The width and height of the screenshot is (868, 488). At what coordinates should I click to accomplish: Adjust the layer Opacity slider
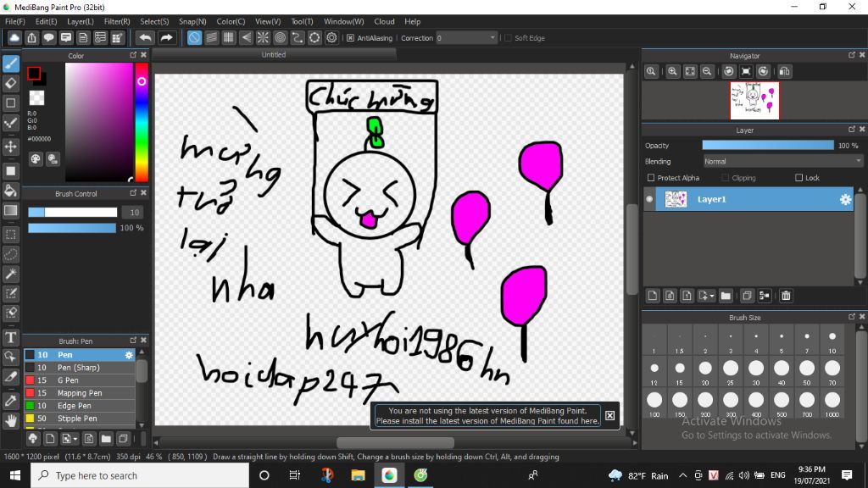tap(768, 145)
